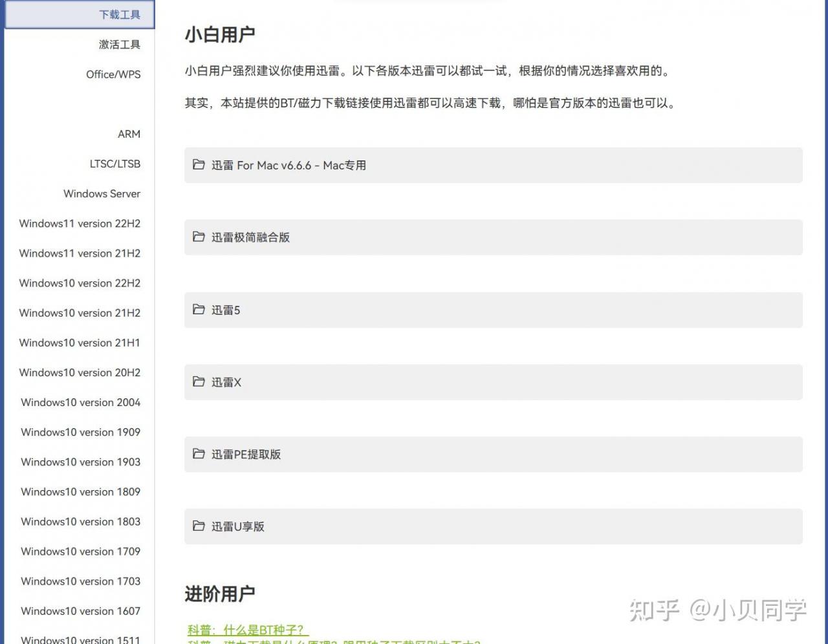Open Windows10 version 1809

(80, 491)
